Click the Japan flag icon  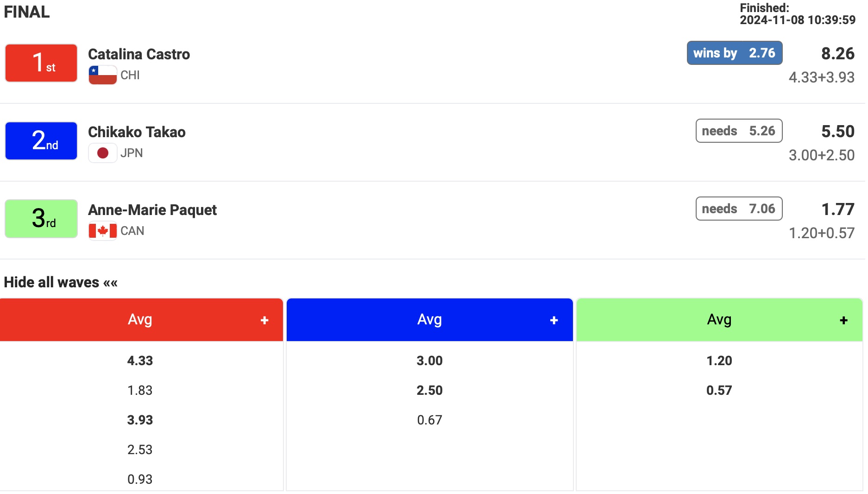click(102, 153)
